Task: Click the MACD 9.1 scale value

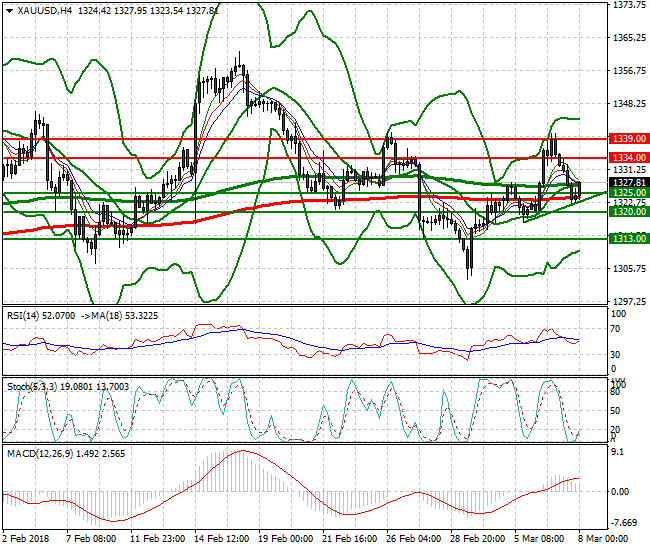Action: click(618, 452)
